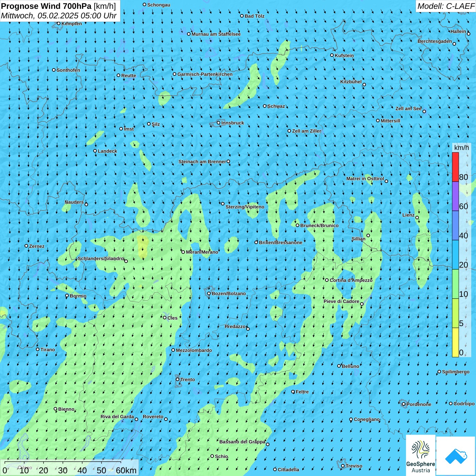Click the 'Prognose Wind 700hPa' title
The width and height of the screenshot is (476, 476).
(47, 6)
